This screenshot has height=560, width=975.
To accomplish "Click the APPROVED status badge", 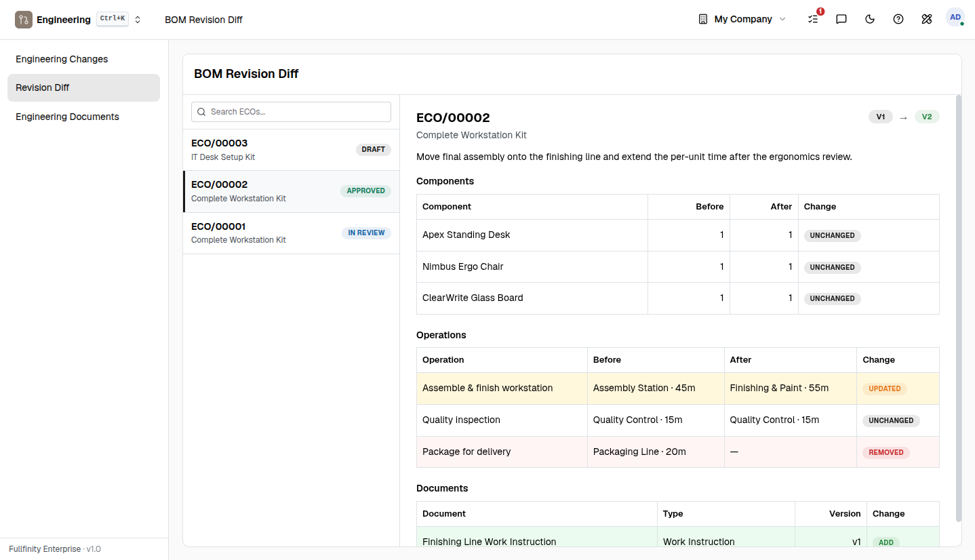I will 365,191.
